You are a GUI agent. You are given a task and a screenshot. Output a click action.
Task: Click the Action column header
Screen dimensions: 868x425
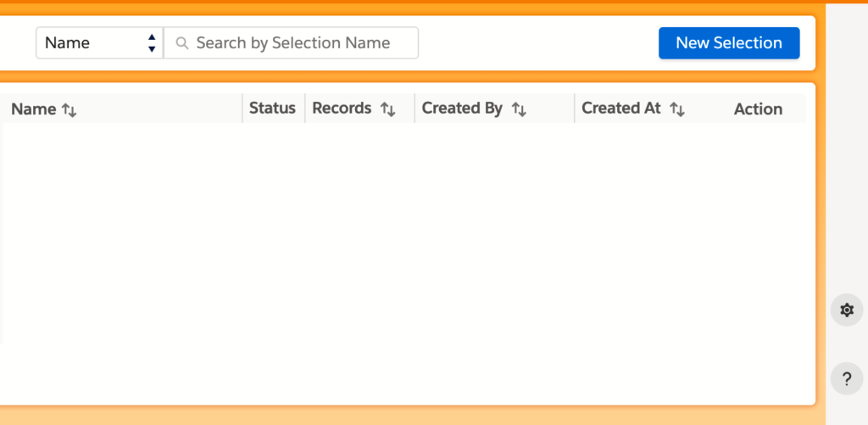point(758,109)
